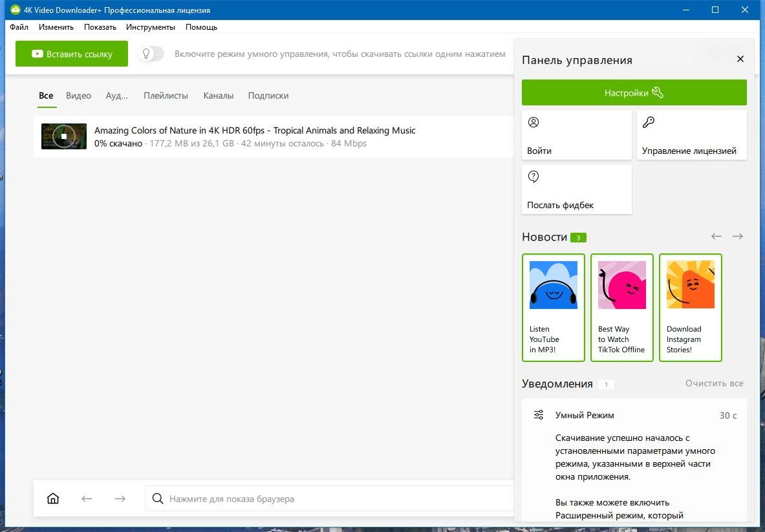The height and width of the screenshot is (532, 765).
Task: Switch to the Плейлисты tab
Action: point(166,96)
